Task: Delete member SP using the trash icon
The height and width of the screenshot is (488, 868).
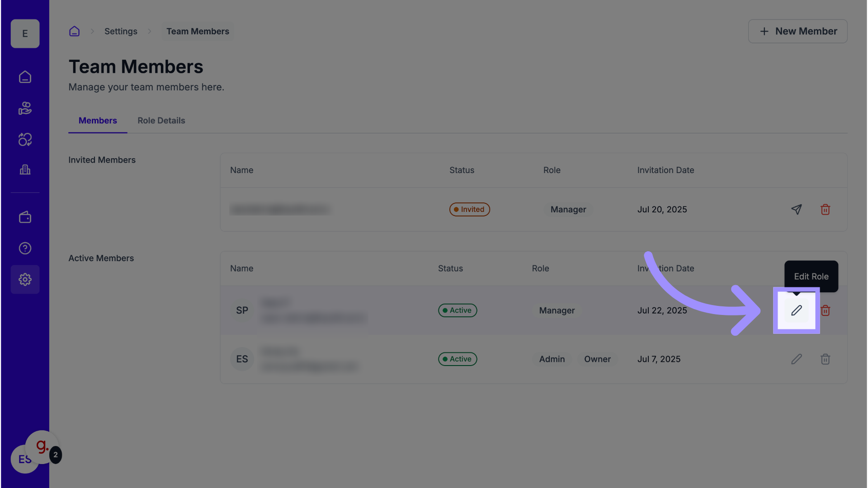Action: pyautogui.click(x=826, y=310)
